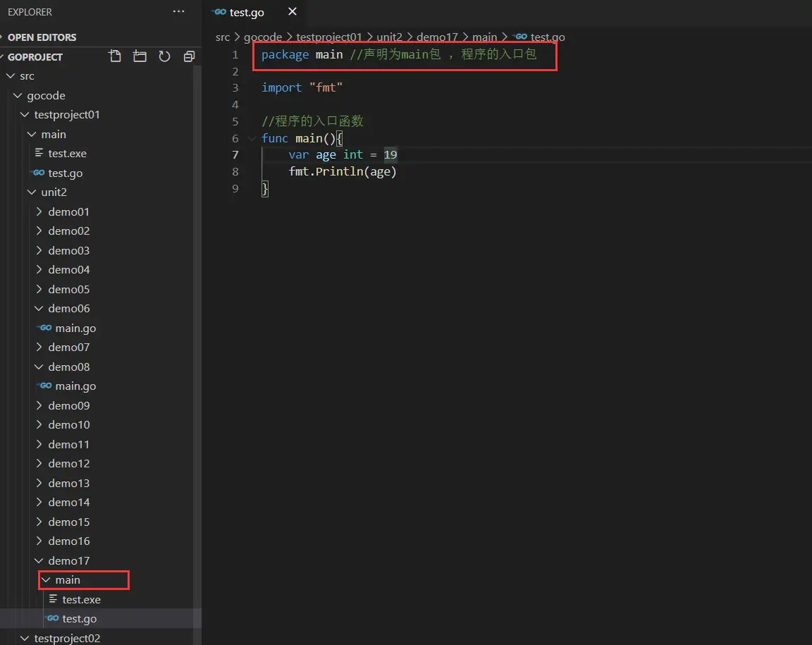
Task: Expand the testproject02 folder
Action: coord(67,638)
